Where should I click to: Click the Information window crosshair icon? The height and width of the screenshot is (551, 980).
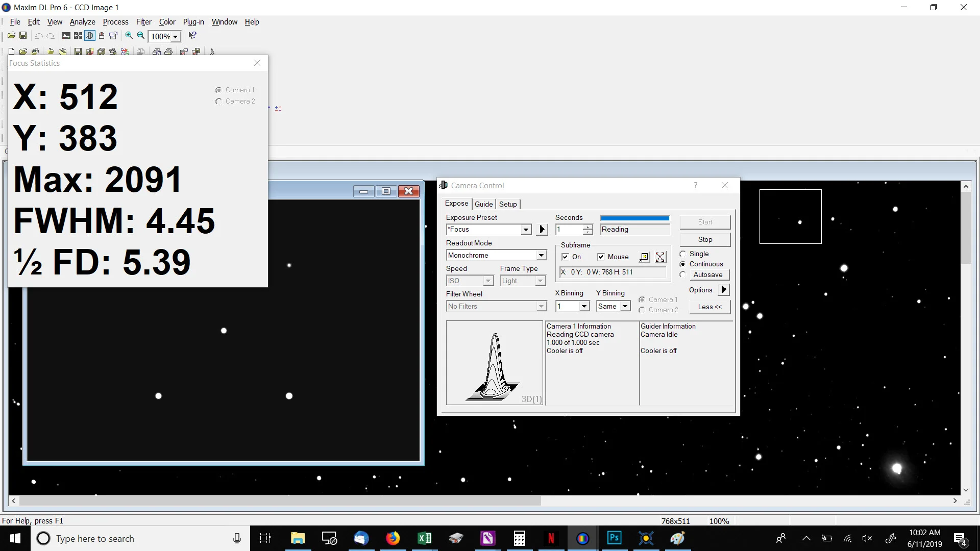click(x=78, y=36)
